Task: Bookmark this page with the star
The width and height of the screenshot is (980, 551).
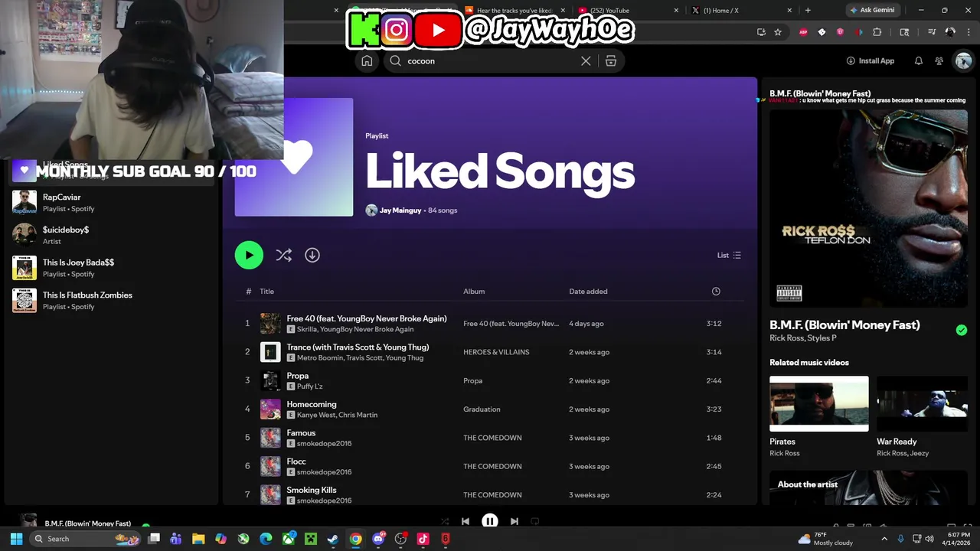Action: coord(778,32)
